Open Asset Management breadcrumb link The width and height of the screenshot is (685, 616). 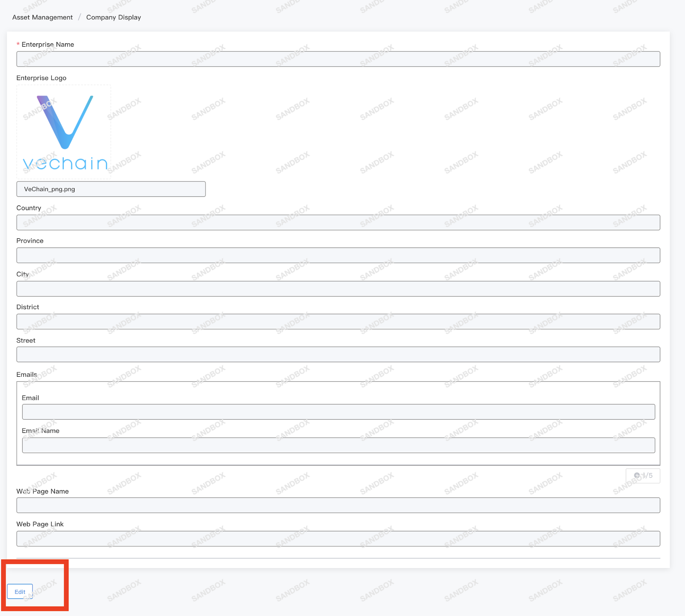coord(42,17)
